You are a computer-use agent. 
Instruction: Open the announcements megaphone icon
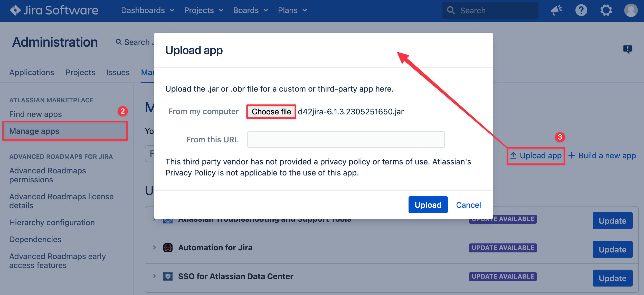tap(556, 10)
